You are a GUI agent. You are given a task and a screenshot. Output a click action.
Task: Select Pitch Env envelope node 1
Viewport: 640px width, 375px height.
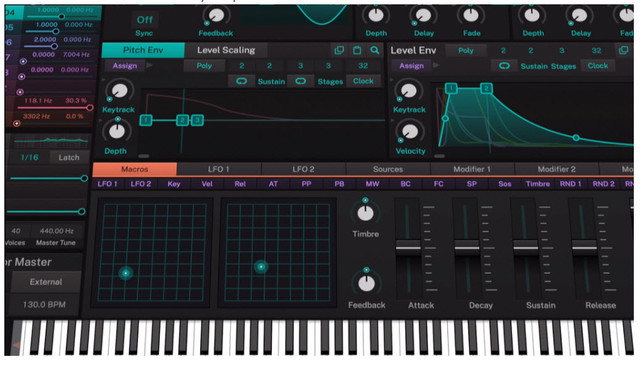[146, 120]
